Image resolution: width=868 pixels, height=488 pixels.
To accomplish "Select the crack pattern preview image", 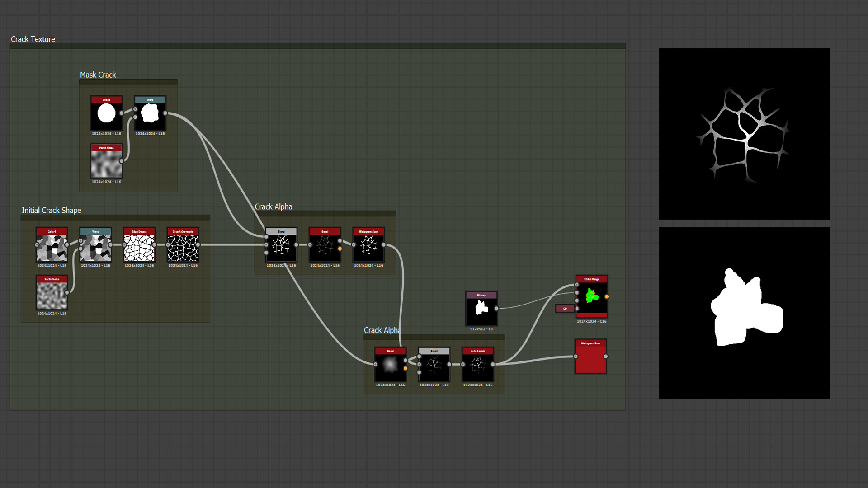I will [x=745, y=134].
